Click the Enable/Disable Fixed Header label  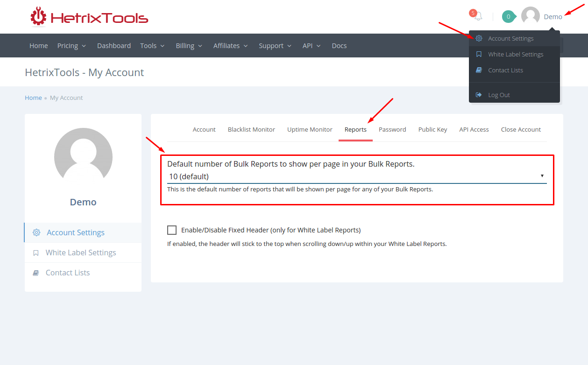[x=271, y=230]
